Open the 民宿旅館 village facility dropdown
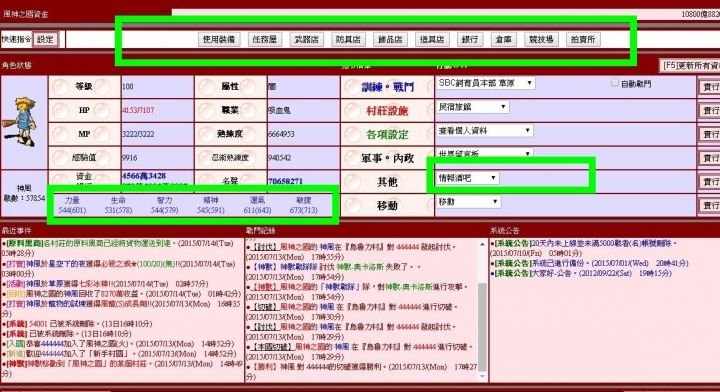Screen dimensions: 720x392 pos(472,107)
